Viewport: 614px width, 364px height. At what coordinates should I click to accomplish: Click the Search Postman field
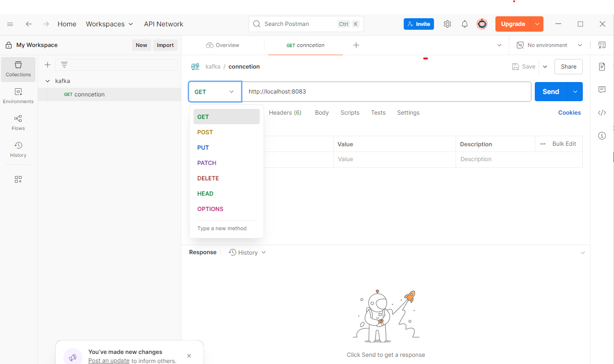click(x=306, y=24)
